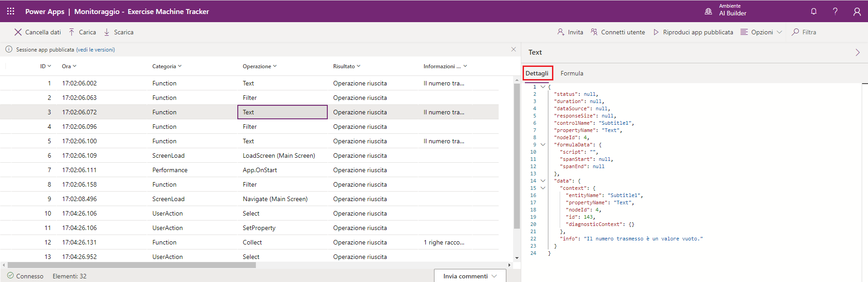
Task: Click 'Monitoraggio - Exercise Machine Tracker' title
Action: coord(142,11)
